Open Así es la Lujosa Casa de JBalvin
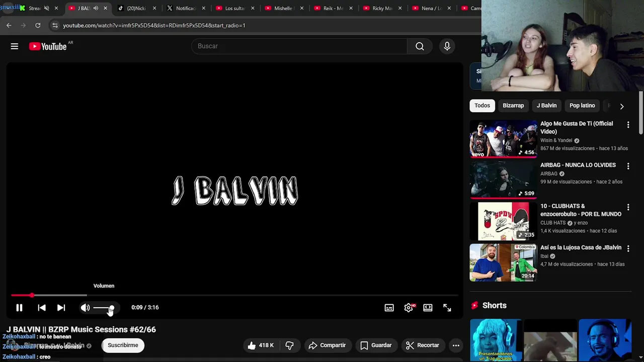The image size is (644, 362). (581, 247)
